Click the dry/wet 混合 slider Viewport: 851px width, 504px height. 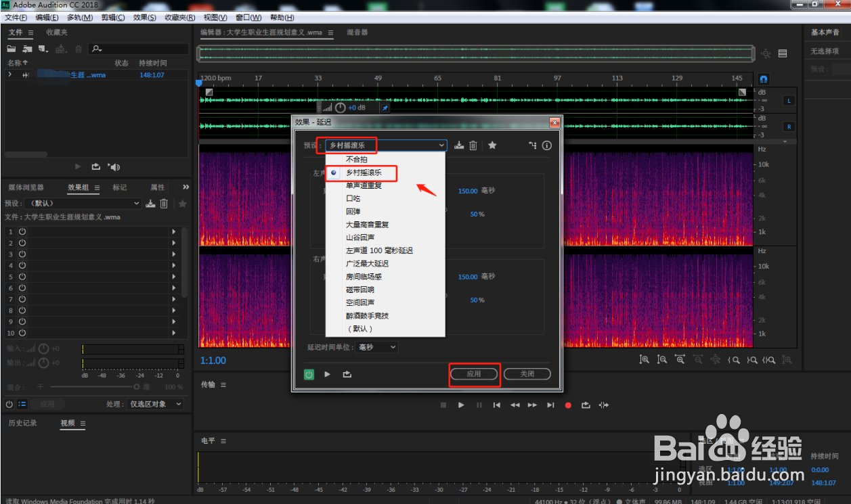(94, 387)
